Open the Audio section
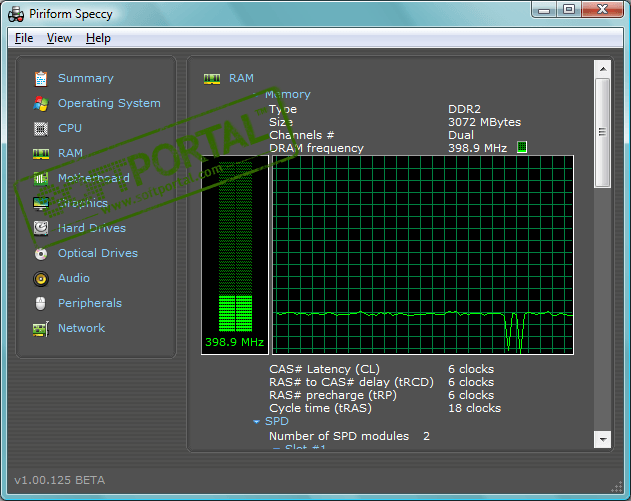 coord(74,278)
